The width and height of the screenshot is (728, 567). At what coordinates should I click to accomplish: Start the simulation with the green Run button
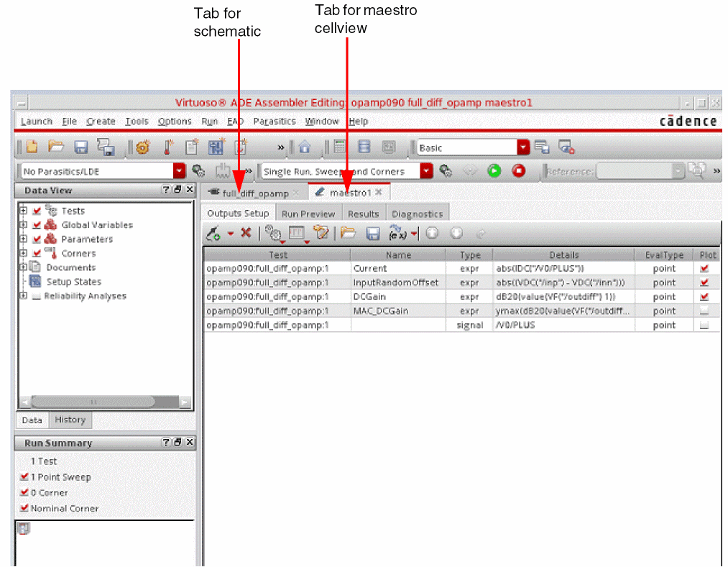coord(494,171)
